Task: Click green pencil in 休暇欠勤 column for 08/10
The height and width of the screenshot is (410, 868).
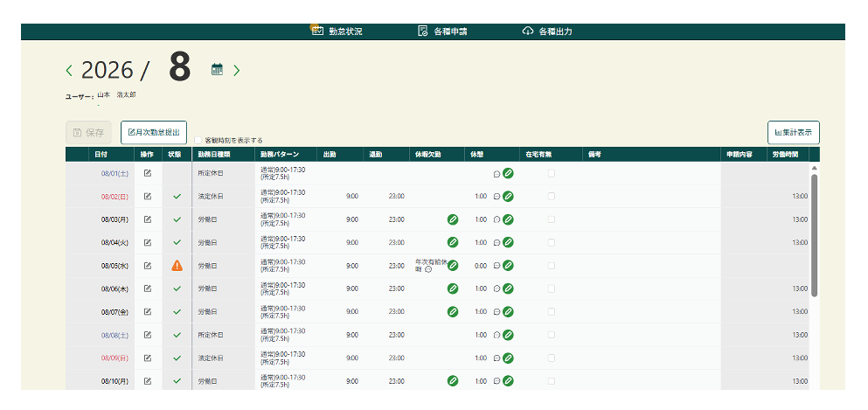Action: coord(453,380)
